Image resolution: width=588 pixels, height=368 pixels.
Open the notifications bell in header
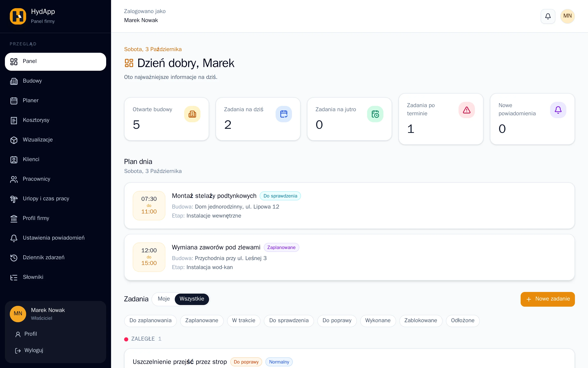tap(548, 16)
